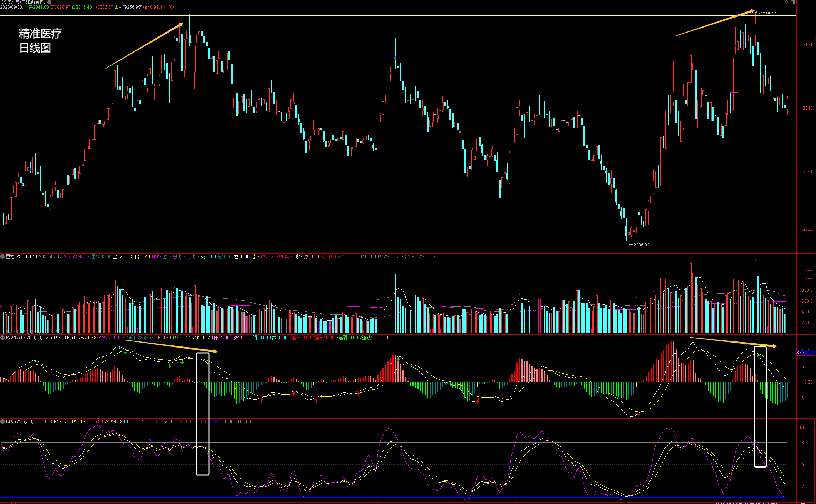Click the red up arrow near the MACD bottom
The height and width of the screenshot is (504, 816).
tap(639, 415)
